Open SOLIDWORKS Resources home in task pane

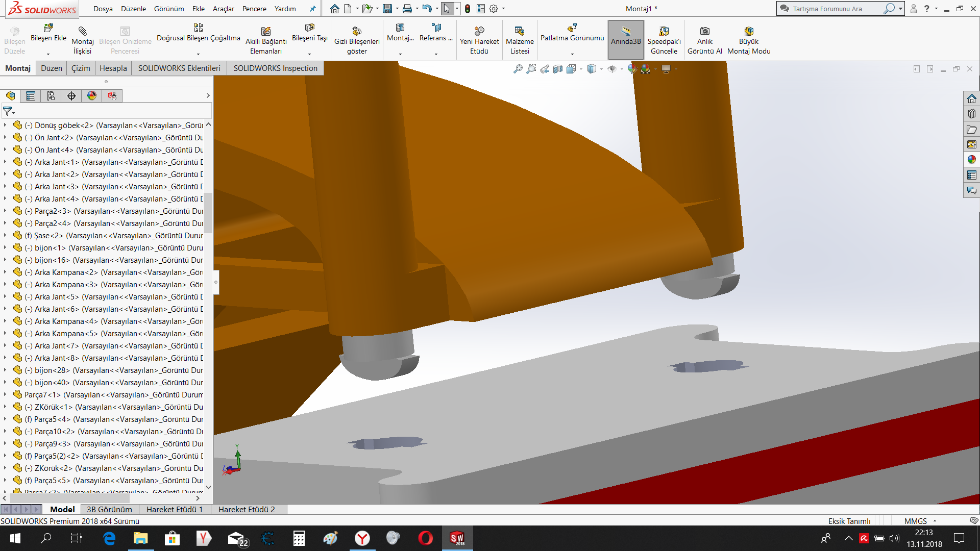[x=971, y=98]
